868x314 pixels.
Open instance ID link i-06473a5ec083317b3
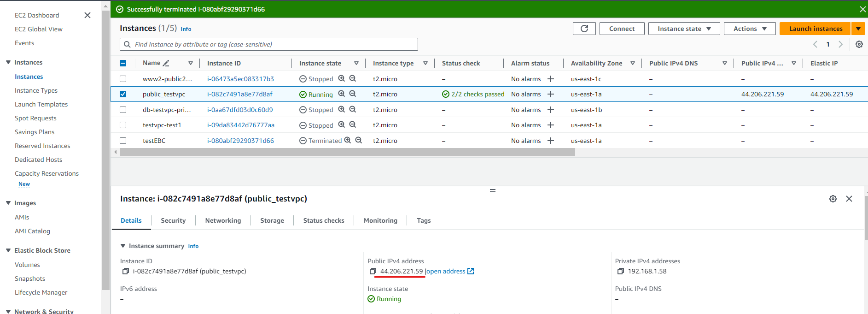pos(240,79)
